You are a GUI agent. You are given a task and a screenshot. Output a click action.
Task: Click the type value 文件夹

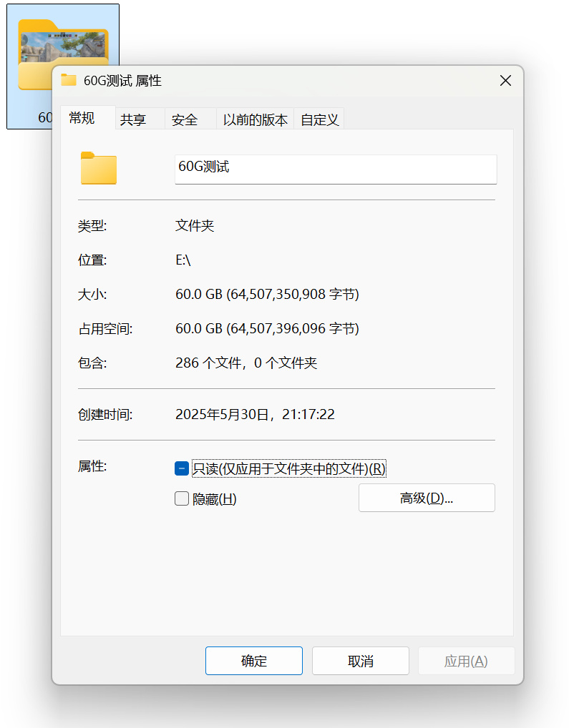point(195,226)
